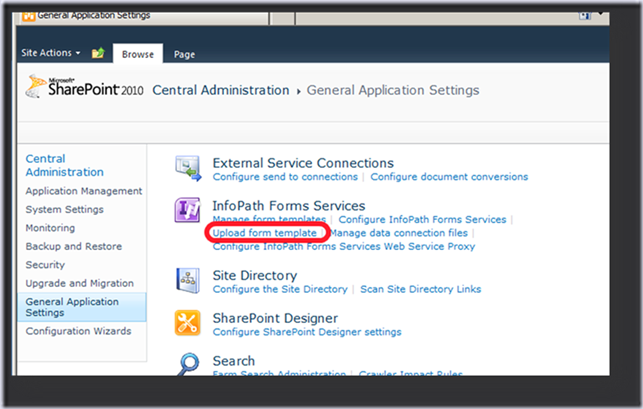Open Scan Site Directory Links

point(420,289)
